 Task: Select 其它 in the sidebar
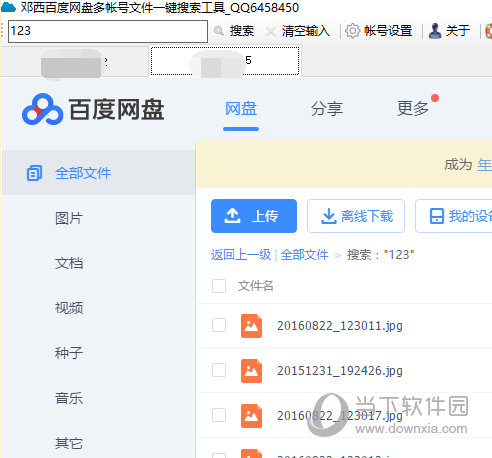69,443
